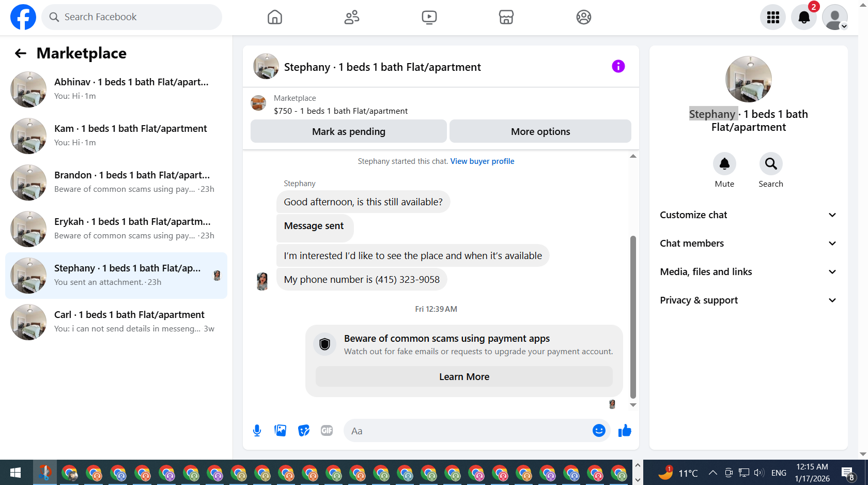Screen dimensions: 868x485
Task: Click the shield icon in scam warning
Action: click(324, 344)
